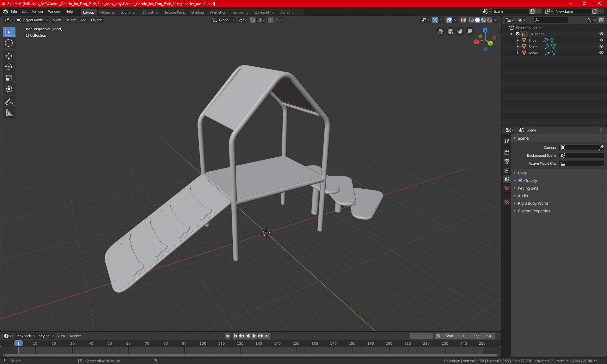The image size is (607, 364).
Task: Click the outliner search field
Action: [x=550, y=20]
